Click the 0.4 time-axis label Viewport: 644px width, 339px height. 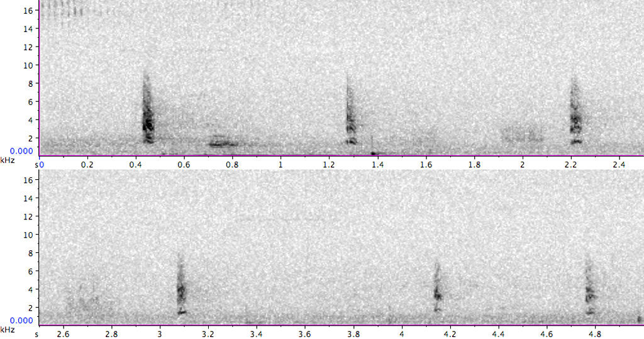click(136, 165)
